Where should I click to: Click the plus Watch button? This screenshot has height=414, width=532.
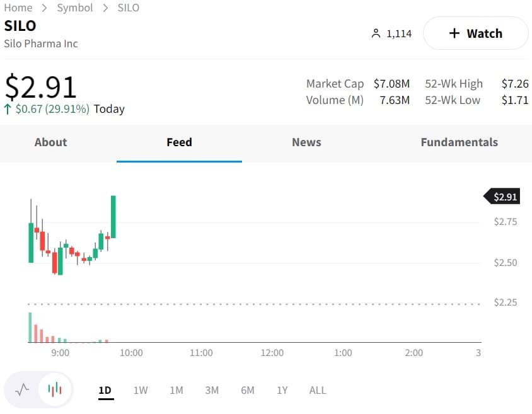pyautogui.click(x=475, y=33)
